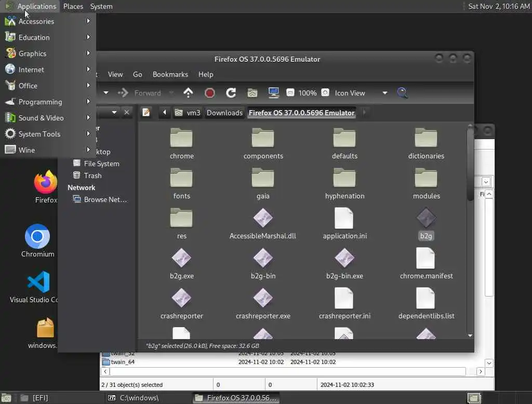The height and width of the screenshot is (404, 532).
Task: Open the Home folder toolbar icon
Action: tap(252, 93)
